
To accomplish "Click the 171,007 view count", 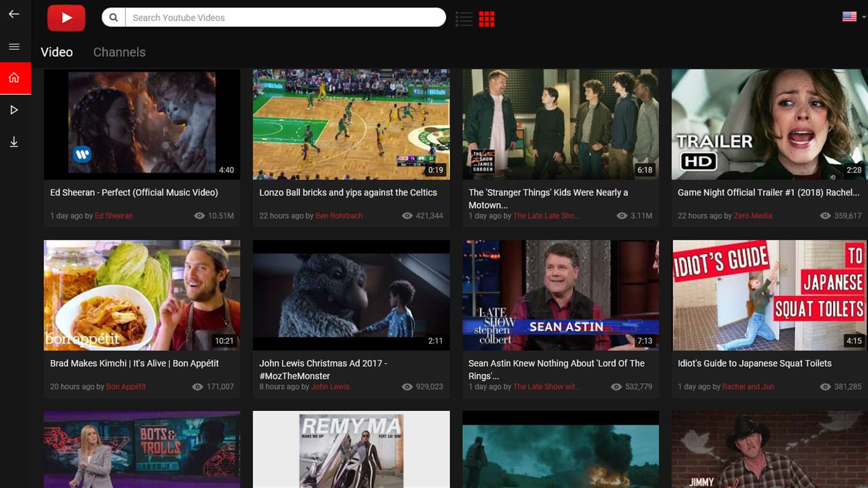I will (220, 387).
